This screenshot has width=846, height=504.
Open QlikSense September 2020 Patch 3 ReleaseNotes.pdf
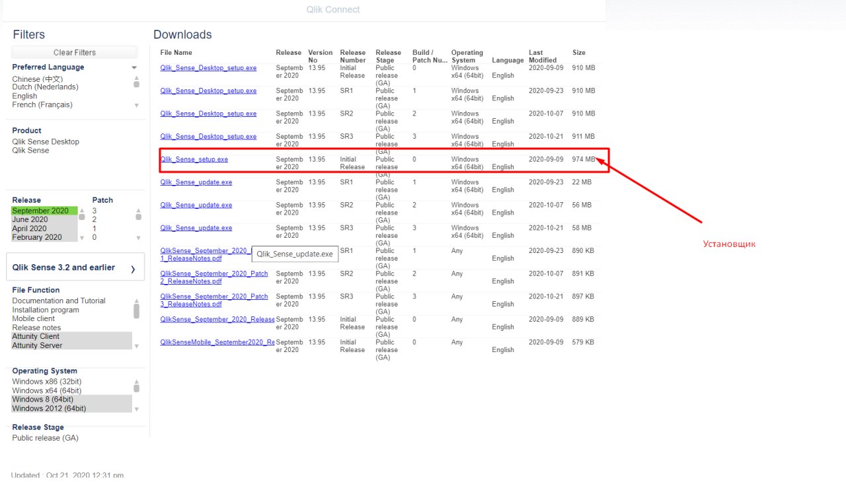coord(214,301)
